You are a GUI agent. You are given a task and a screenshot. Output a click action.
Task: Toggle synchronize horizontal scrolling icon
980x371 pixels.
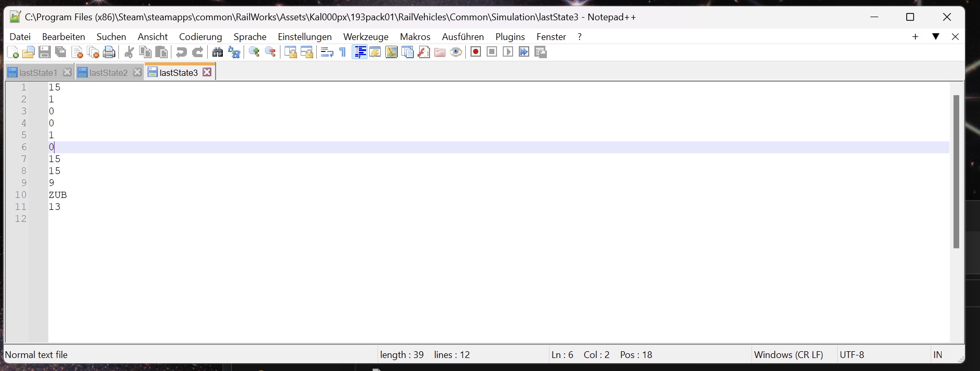point(306,52)
